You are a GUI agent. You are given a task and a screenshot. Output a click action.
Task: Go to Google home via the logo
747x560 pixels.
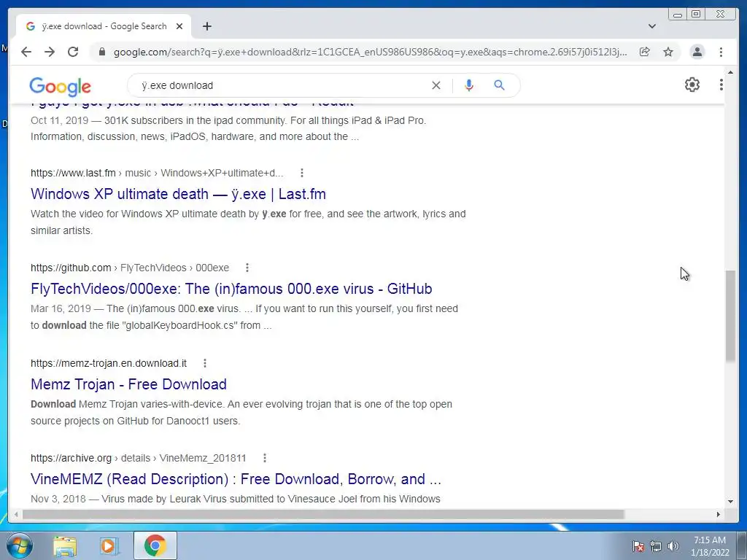(x=60, y=87)
